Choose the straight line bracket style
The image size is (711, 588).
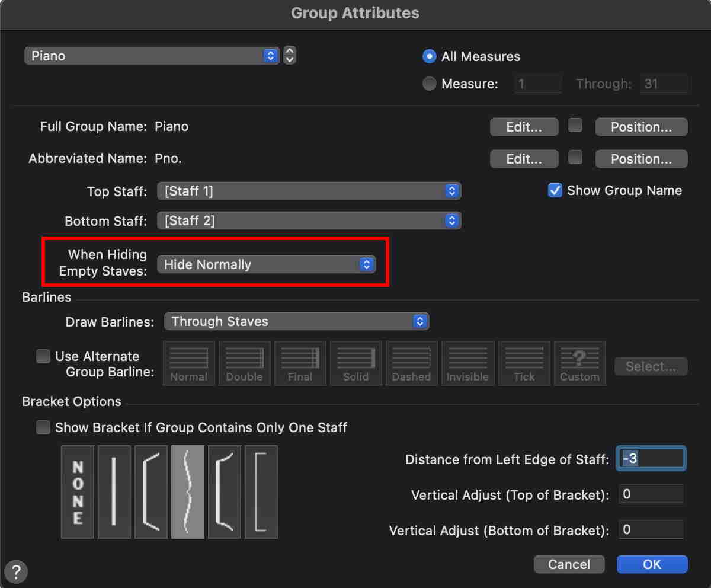(x=114, y=492)
